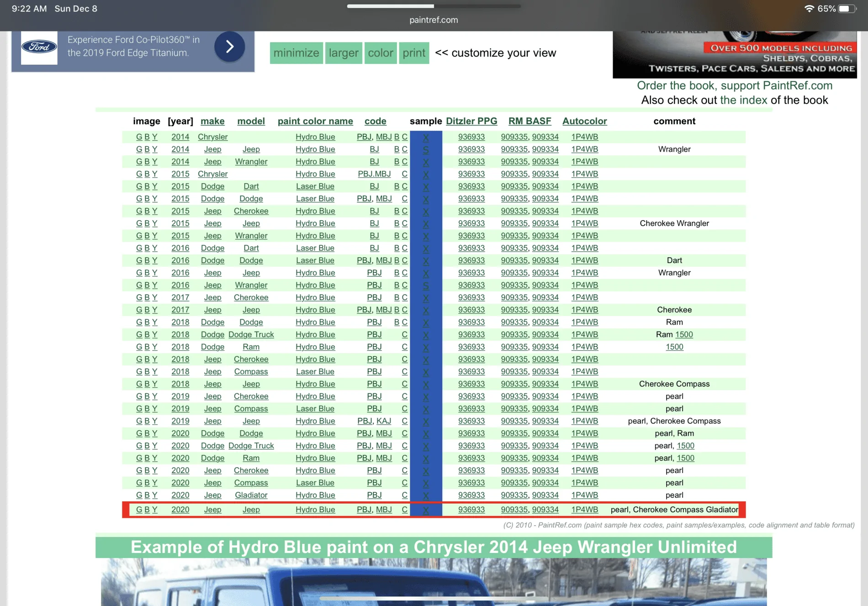Open Dodge Truck link in 2020 row
This screenshot has height=606, width=868.
coord(251,446)
